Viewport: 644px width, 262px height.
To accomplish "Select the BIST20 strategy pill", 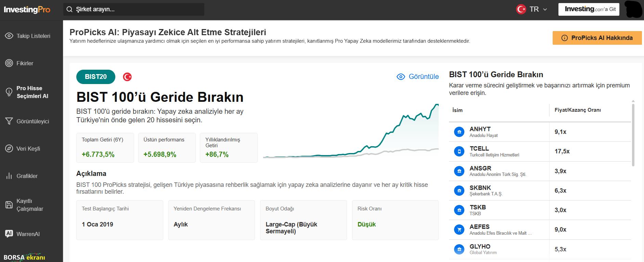I will coord(96,77).
